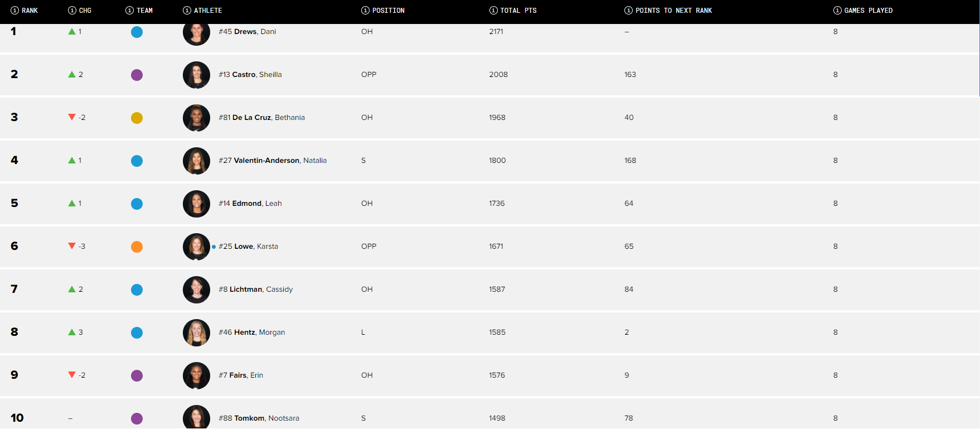Click the info icon beside GAMES PLAYED header
The height and width of the screenshot is (429, 980).
[837, 11]
